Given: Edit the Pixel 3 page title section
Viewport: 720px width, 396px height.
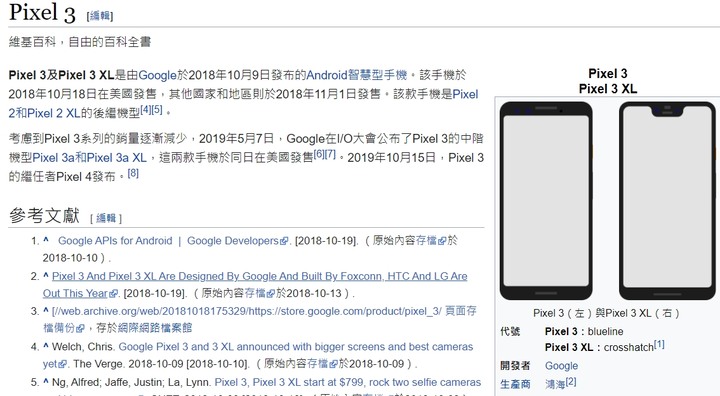Looking at the screenshot, I should 100,16.
